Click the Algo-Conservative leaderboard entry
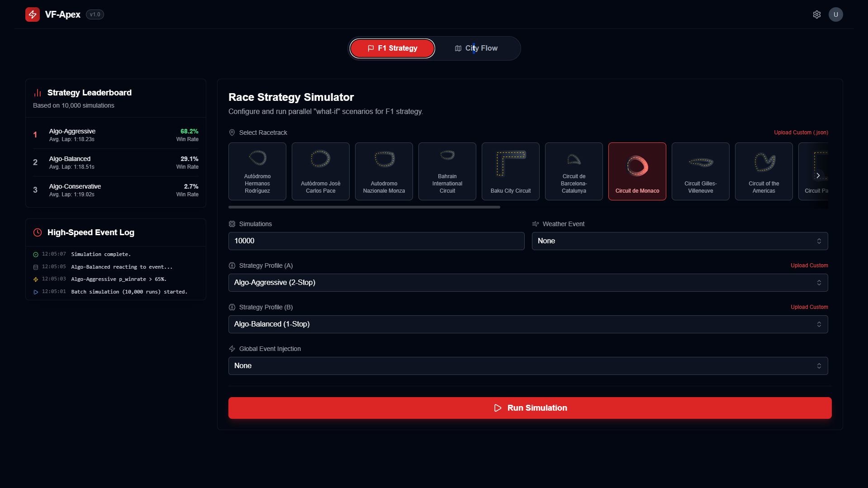This screenshot has height=488, width=868. pos(116,190)
